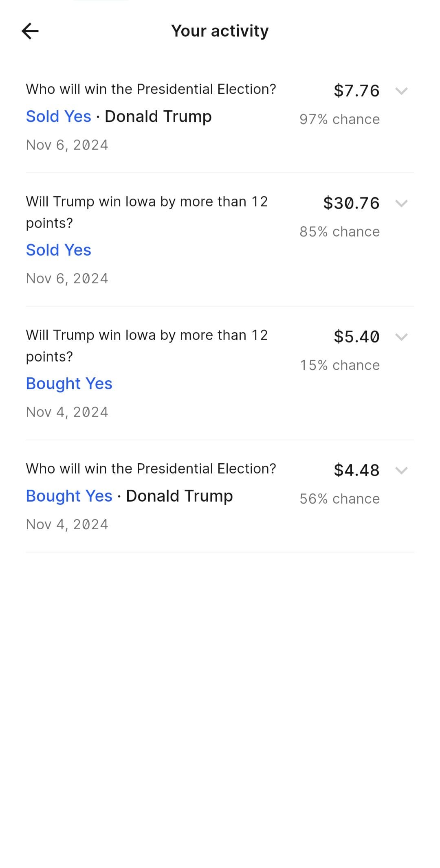The height and width of the screenshot is (868, 440).
Task: Select the $7.76 amount
Action: pyautogui.click(x=356, y=90)
